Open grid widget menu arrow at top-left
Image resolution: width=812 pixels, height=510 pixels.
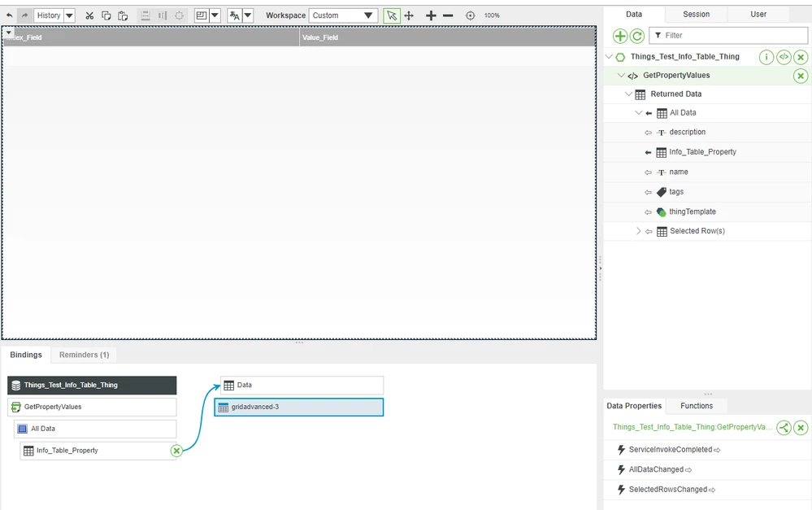(x=9, y=33)
